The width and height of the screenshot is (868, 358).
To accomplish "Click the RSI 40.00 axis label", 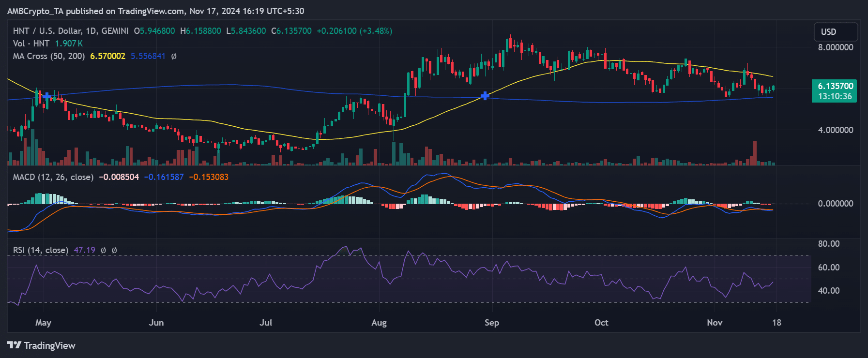I will 829,291.
